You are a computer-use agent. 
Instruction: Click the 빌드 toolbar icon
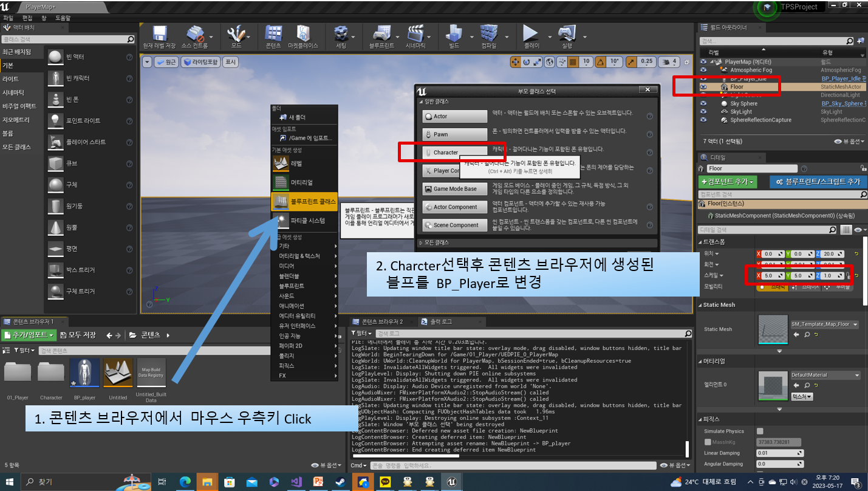(454, 34)
